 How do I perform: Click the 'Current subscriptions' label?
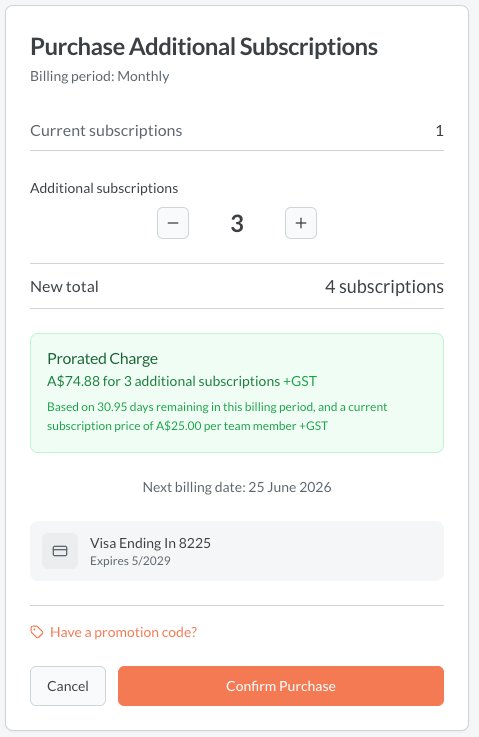coord(106,131)
